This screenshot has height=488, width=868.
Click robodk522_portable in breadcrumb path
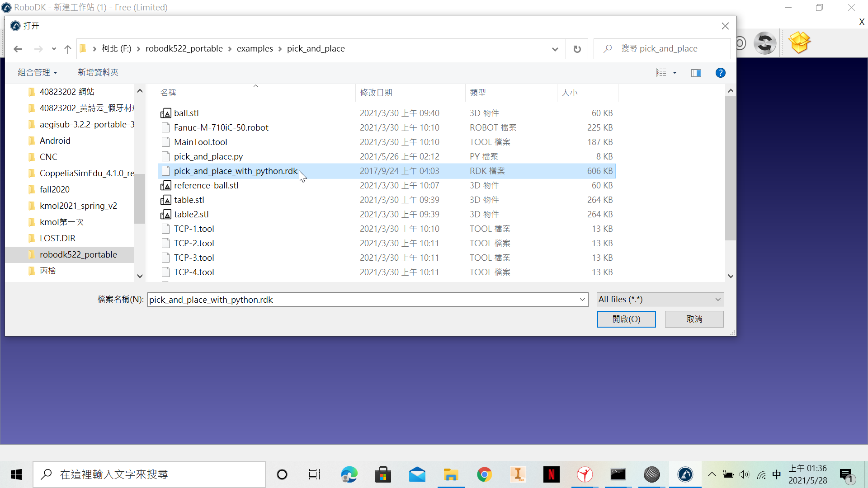(x=184, y=48)
